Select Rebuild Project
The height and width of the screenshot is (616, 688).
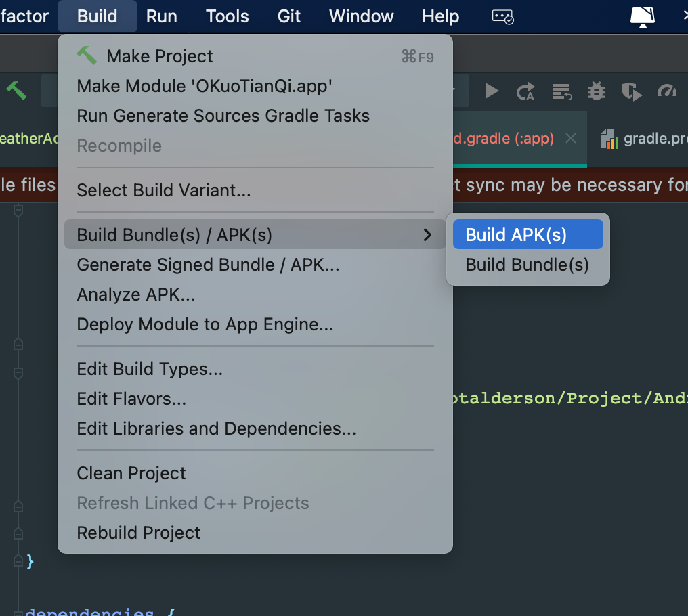click(x=255, y=533)
